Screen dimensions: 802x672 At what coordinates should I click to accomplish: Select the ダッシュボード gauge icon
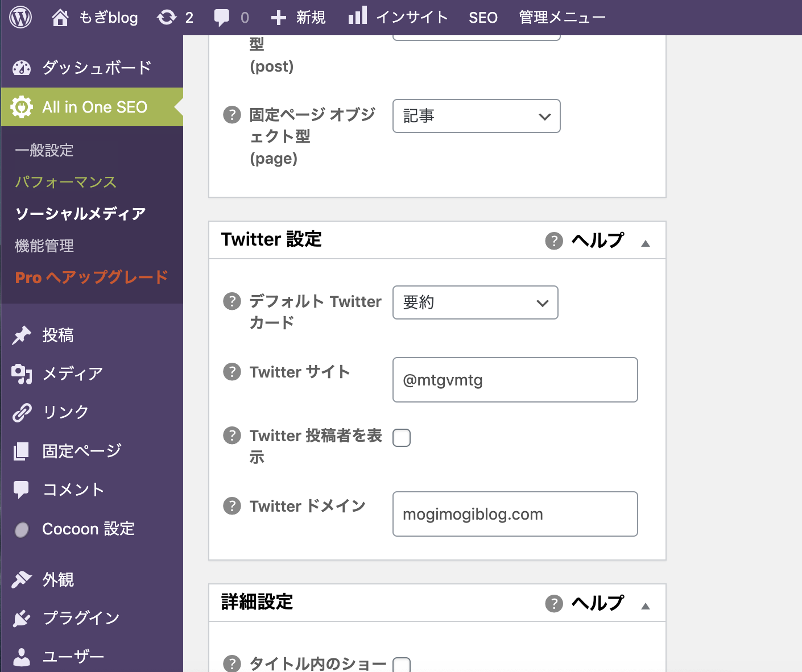(x=22, y=68)
